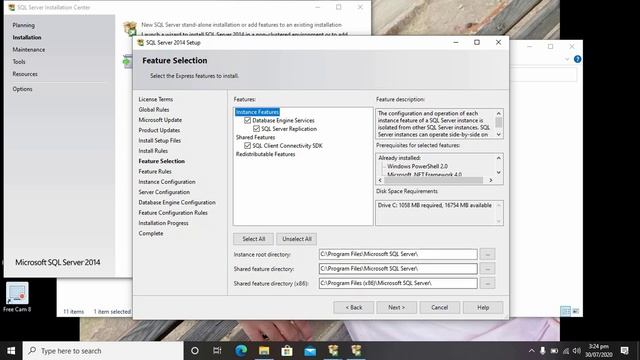This screenshot has height=360, width=640.
Task: Switch to details view in Explorer window
Action: tap(566, 311)
